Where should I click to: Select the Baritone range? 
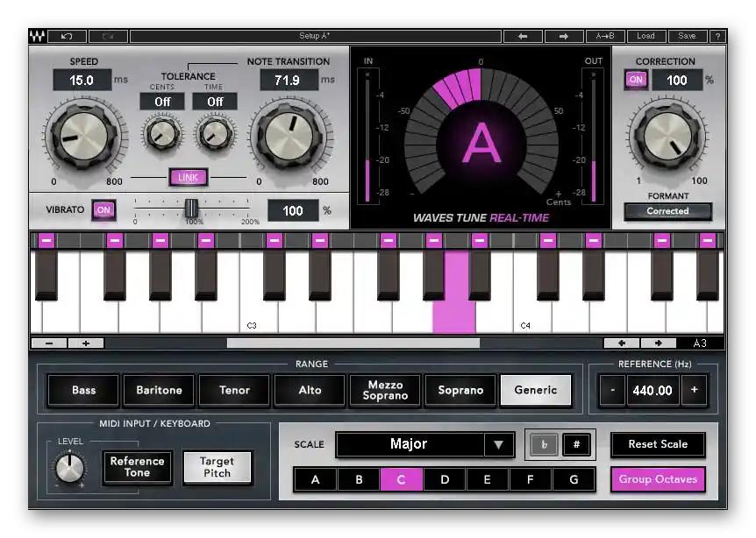click(x=159, y=390)
